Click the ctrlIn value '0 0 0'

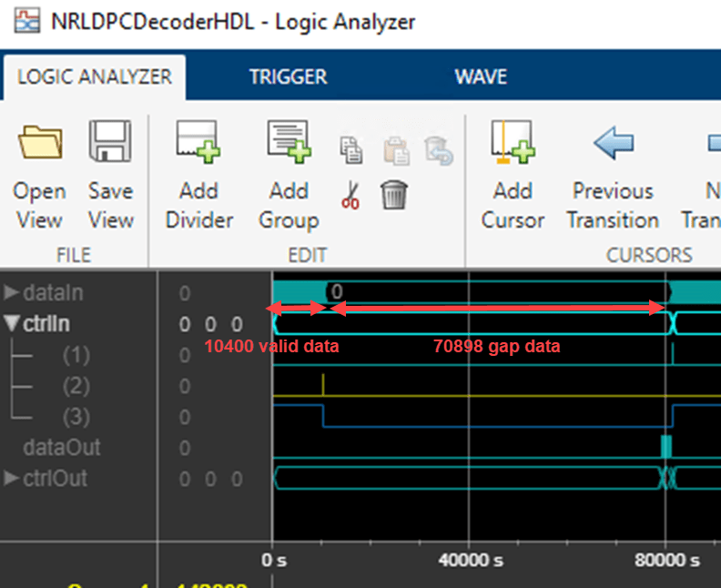tap(210, 324)
